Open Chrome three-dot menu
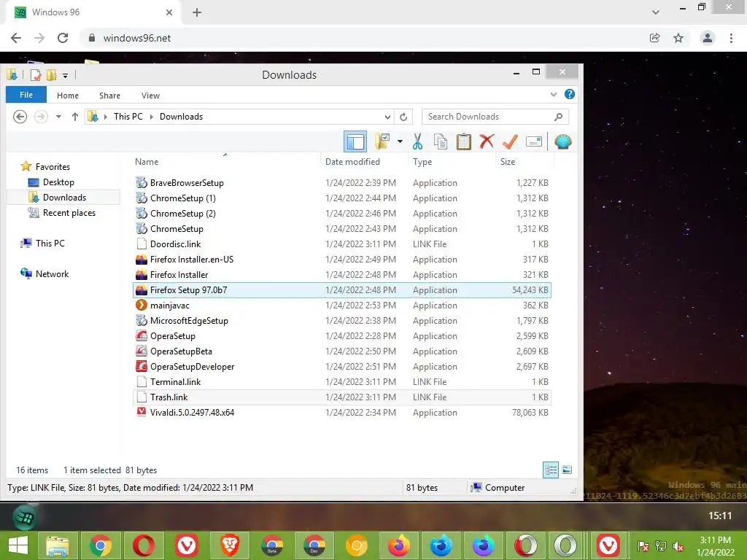The image size is (747, 560). tap(731, 38)
